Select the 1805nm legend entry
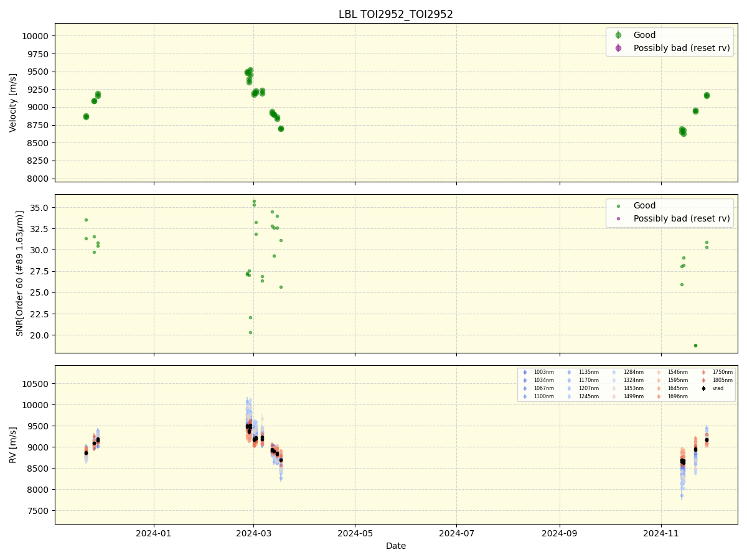This screenshot has height=560, width=747. [x=716, y=380]
